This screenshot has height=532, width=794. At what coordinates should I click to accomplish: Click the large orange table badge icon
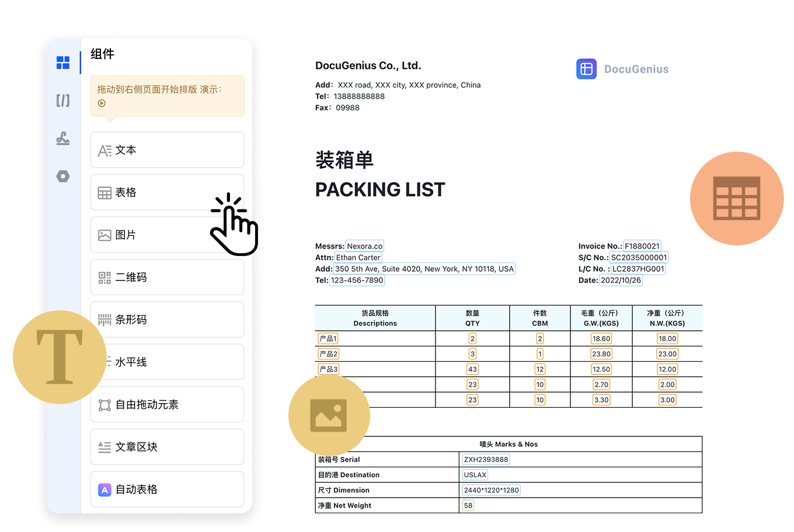coord(737,198)
